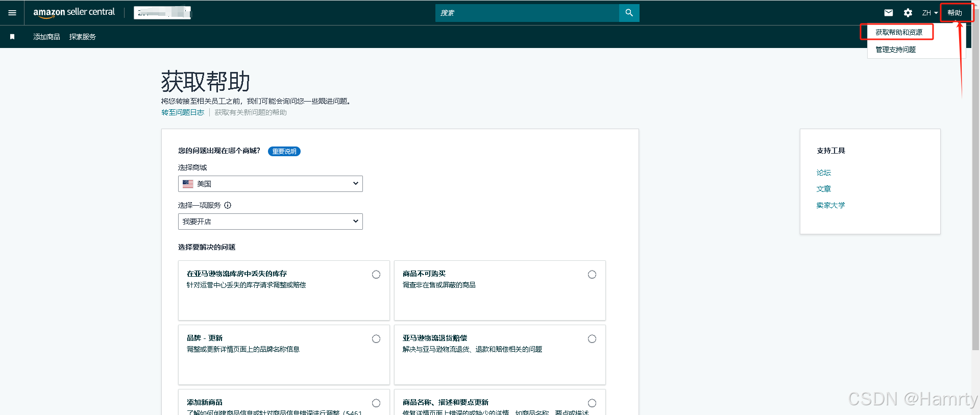
Task: Click the account name box beside the logo
Action: [162, 13]
